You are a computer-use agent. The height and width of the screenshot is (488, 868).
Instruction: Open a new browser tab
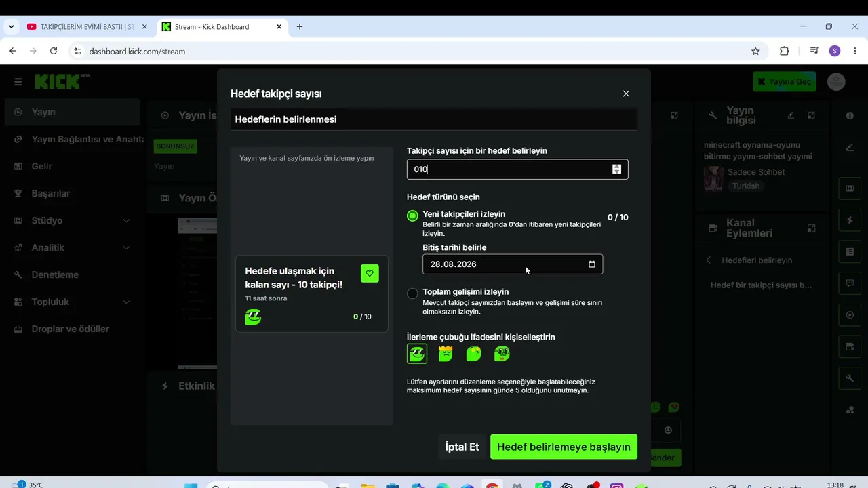(300, 27)
